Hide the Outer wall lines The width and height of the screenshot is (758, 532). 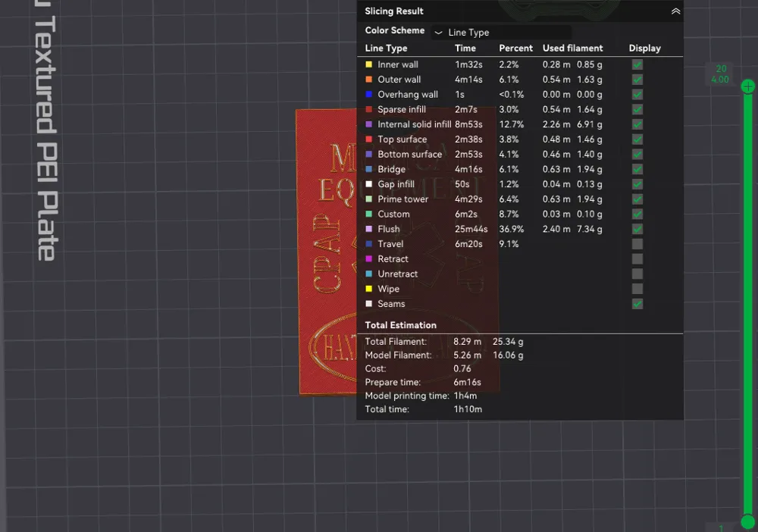point(637,80)
